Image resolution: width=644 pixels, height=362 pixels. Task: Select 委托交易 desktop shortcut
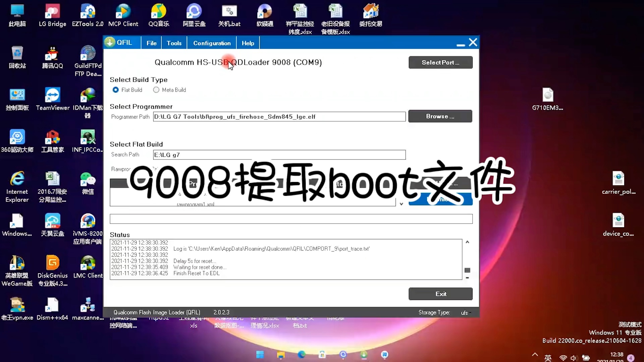[371, 15]
